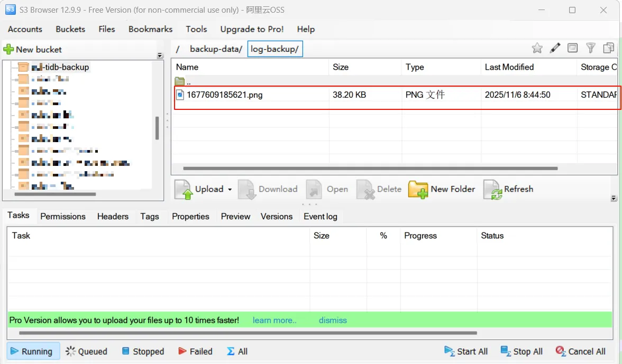
Task: Click the file toolbar overflow arrow
Action: pos(614,199)
